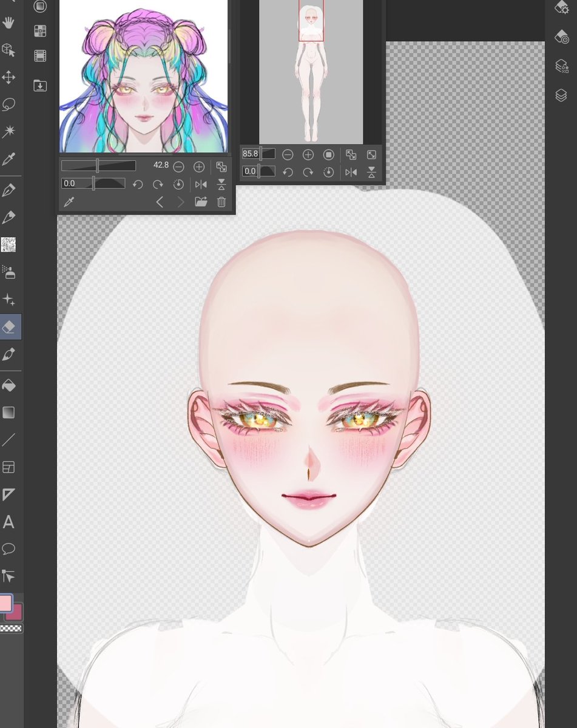Click the Navigator full-body preview thumbnail
The height and width of the screenshot is (728, 577).
click(x=311, y=72)
